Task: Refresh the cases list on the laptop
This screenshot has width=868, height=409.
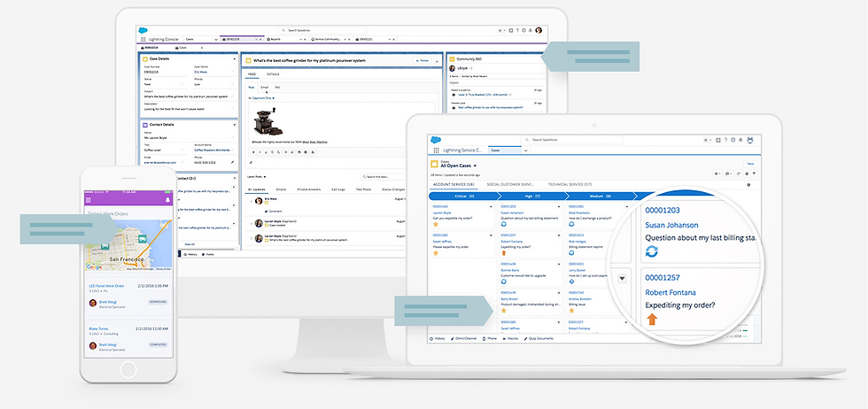Action: [x=739, y=174]
